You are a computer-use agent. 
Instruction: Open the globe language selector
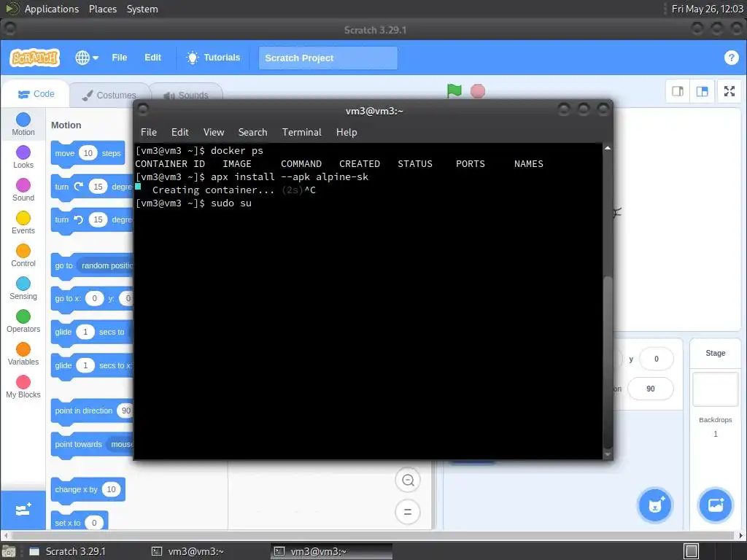click(87, 58)
